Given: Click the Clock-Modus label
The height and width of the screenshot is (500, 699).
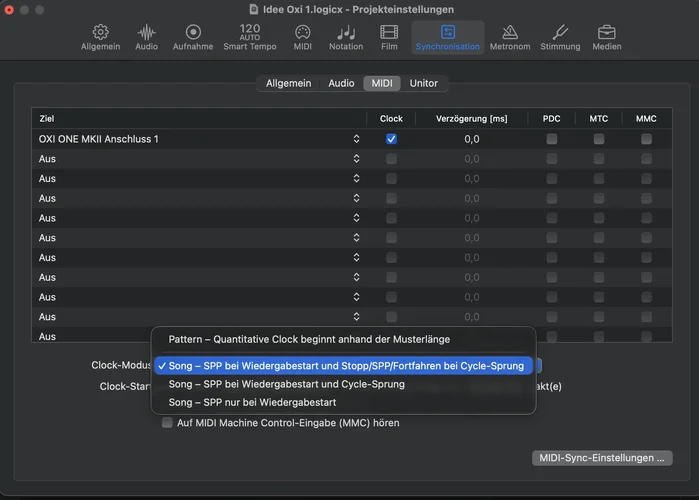Looking at the screenshot, I should [121, 365].
